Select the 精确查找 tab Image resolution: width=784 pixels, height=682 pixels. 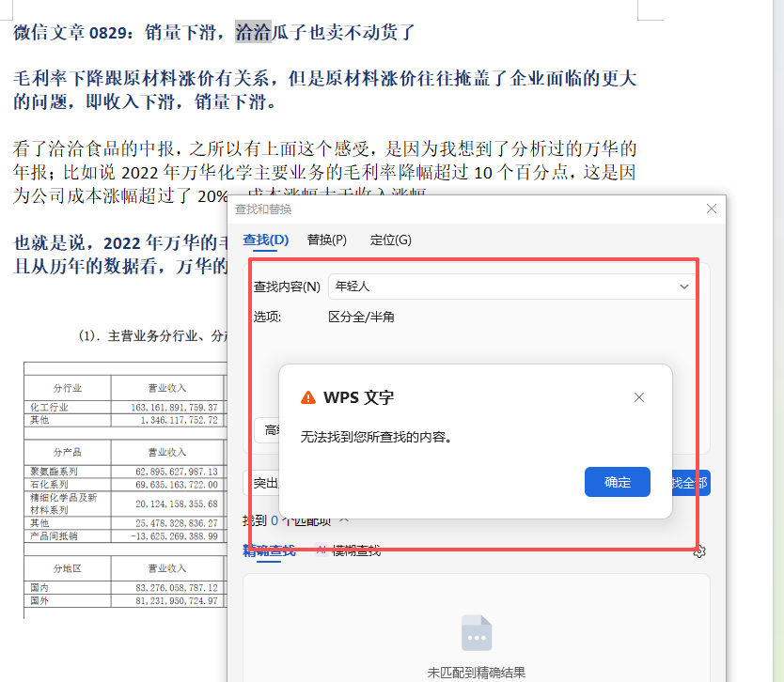269,550
